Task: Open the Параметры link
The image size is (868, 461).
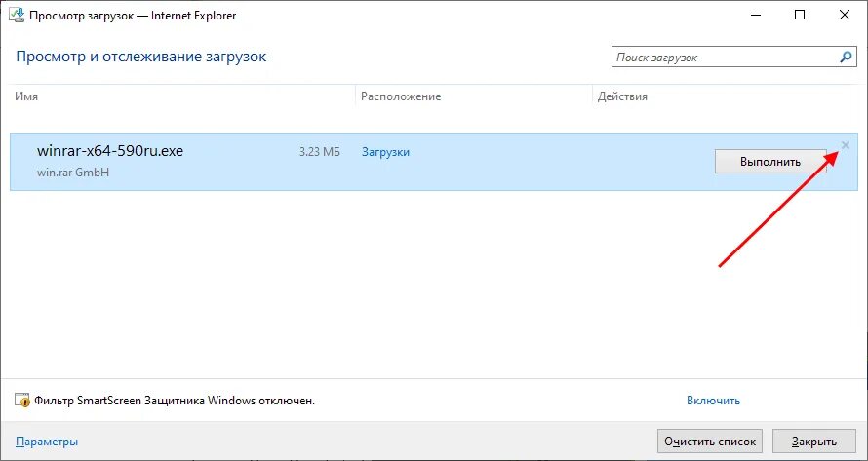Action: pyautogui.click(x=47, y=442)
